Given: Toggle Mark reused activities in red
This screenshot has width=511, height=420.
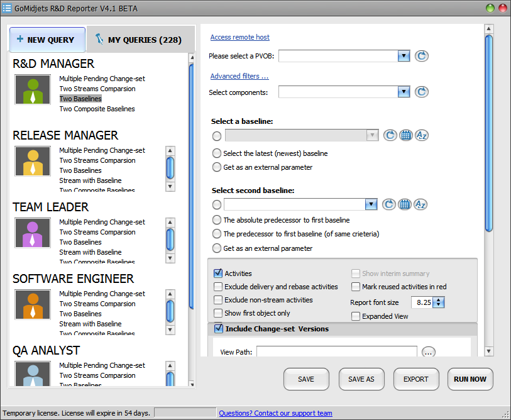Looking at the screenshot, I should (356, 287).
